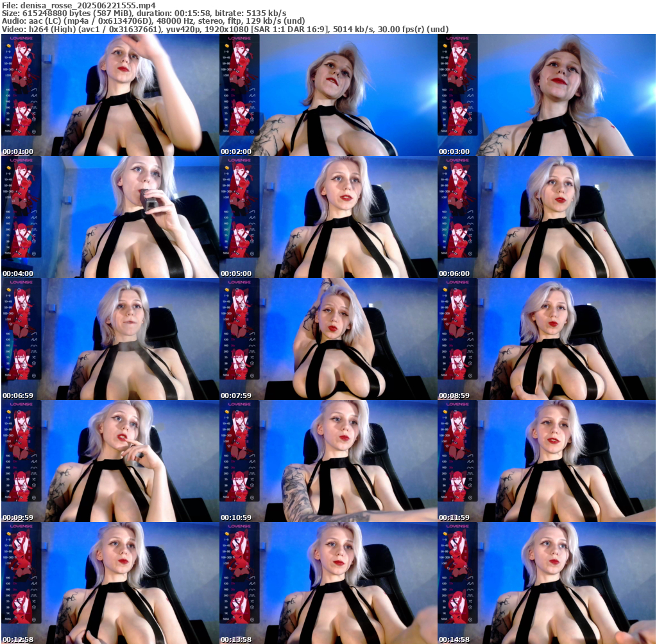The image size is (657, 644).
Task: Click the wave pattern icon in the 00:01:00 frame
Action: [x=32, y=94]
